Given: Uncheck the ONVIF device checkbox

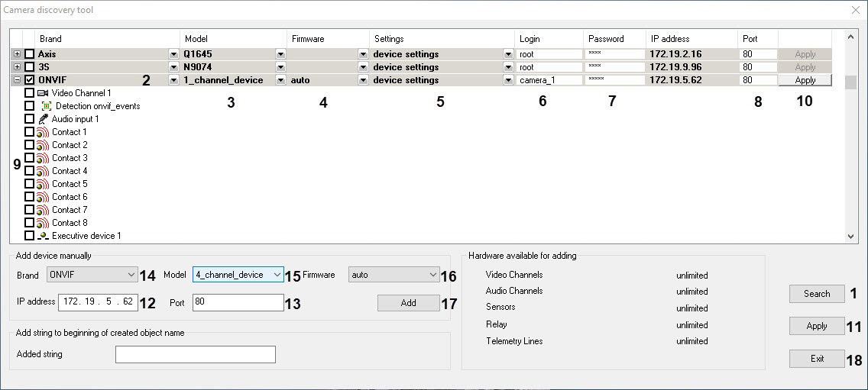Looking at the screenshot, I should [30, 80].
